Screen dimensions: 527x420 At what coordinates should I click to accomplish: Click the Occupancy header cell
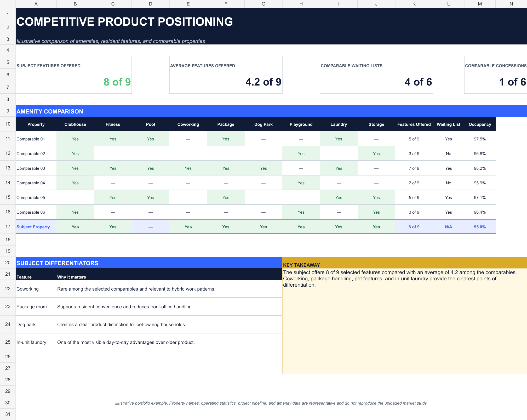[480, 124]
